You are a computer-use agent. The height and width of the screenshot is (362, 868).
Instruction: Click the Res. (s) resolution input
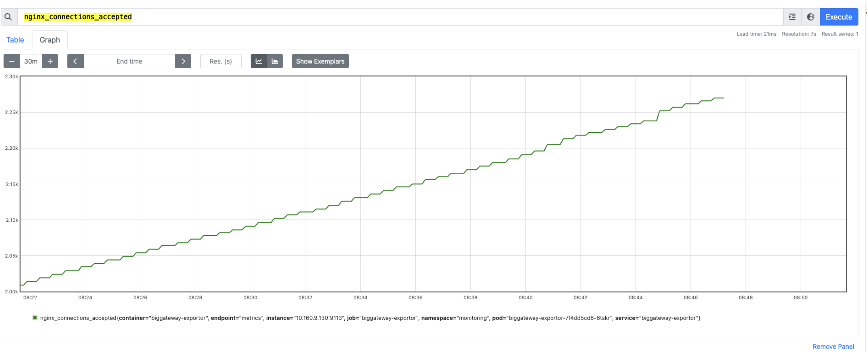click(220, 61)
